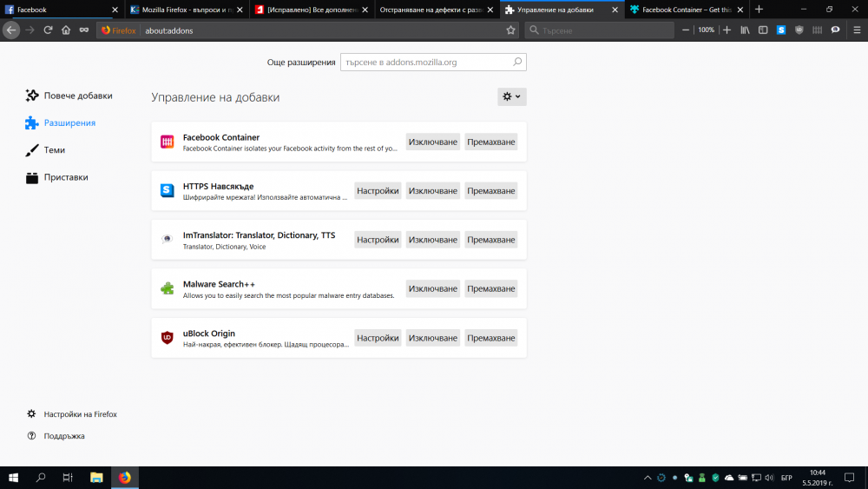Disable Malware Search++ extension

[x=433, y=288]
